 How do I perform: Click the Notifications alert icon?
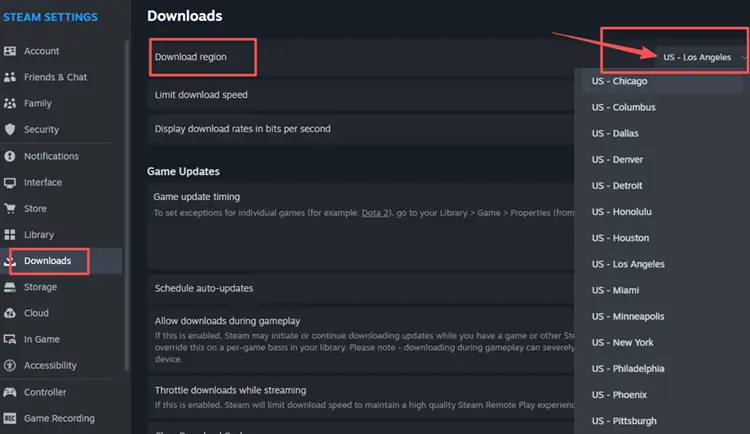tap(10, 156)
